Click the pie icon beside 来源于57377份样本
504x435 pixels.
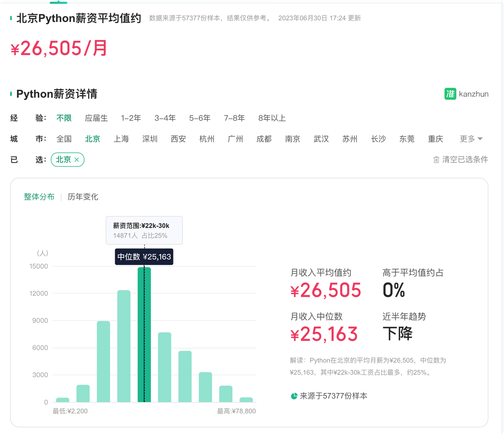click(294, 396)
